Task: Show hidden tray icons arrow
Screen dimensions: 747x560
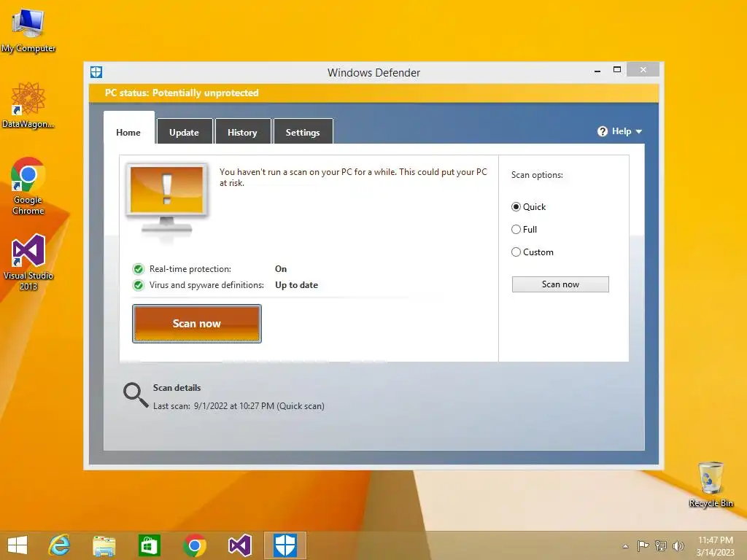Action: pyautogui.click(x=625, y=546)
